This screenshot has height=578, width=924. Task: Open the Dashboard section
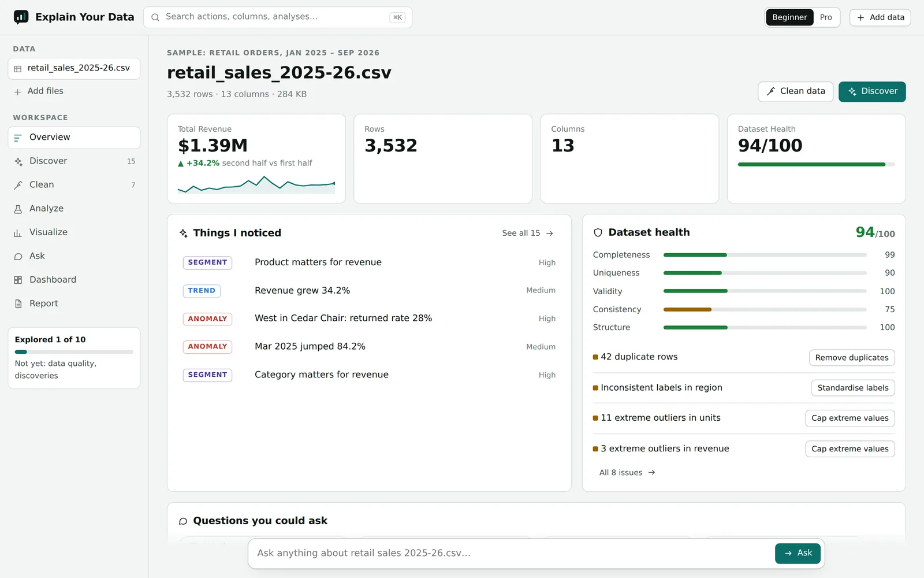(x=74, y=280)
